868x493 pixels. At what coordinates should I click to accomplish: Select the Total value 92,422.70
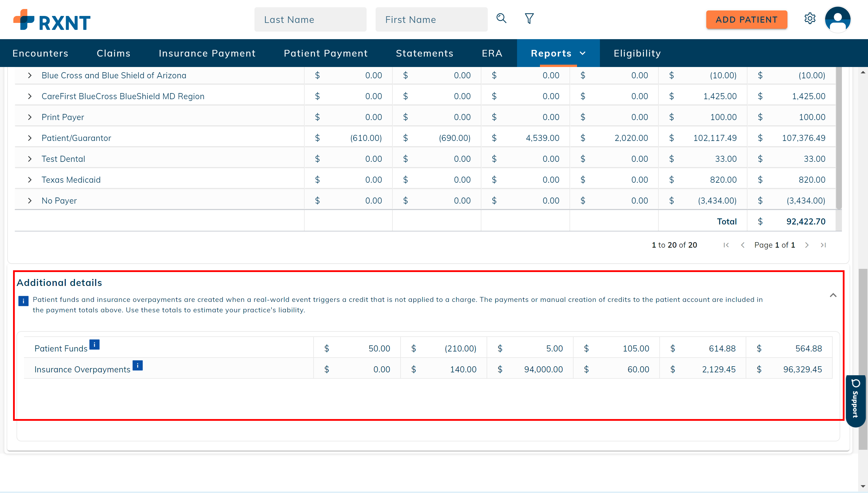tap(806, 222)
